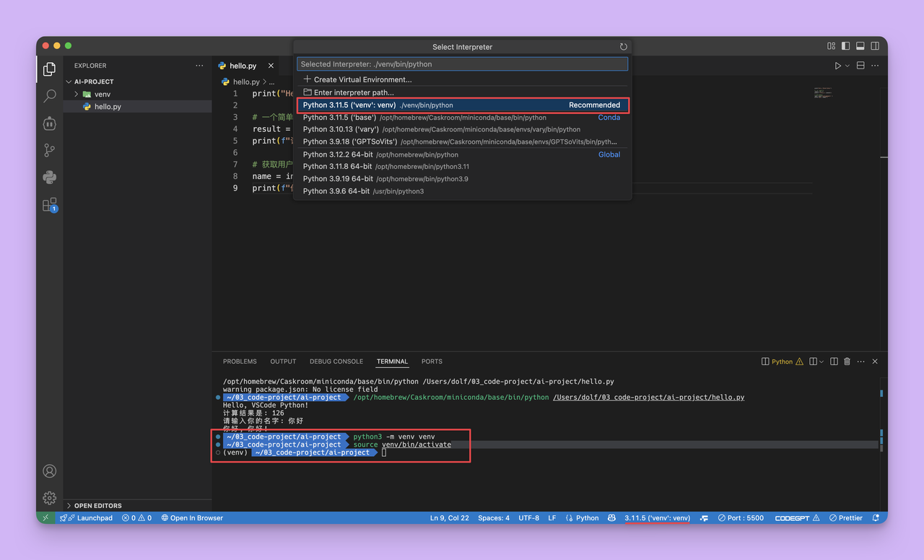Click Launchpad in the status bar
This screenshot has height=560, width=924.
pyautogui.click(x=87, y=518)
